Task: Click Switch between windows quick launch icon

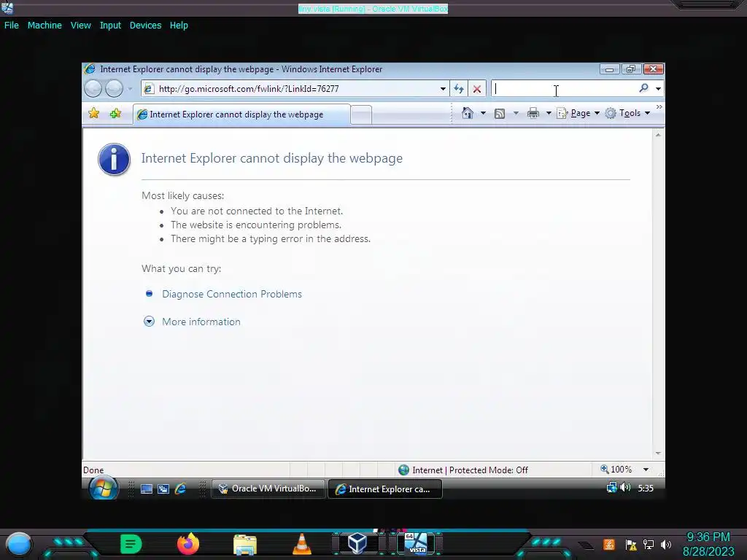Action: tap(163, 489)
